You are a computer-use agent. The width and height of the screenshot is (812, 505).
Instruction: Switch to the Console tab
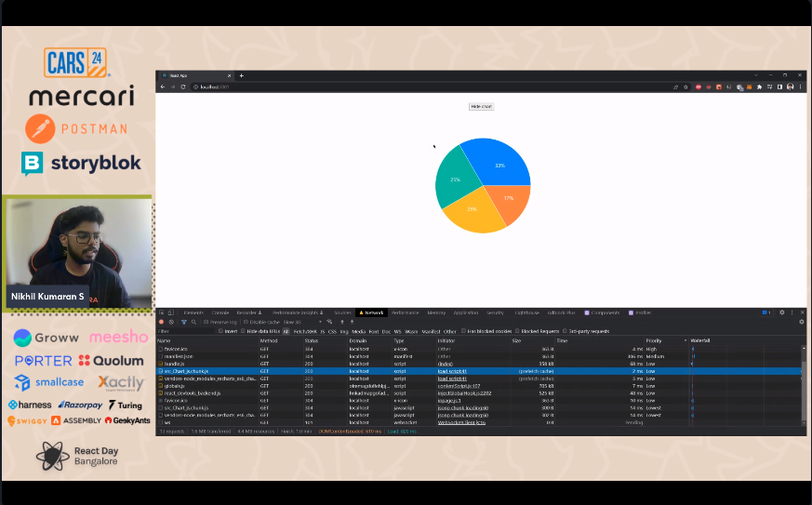pos(220,312)
